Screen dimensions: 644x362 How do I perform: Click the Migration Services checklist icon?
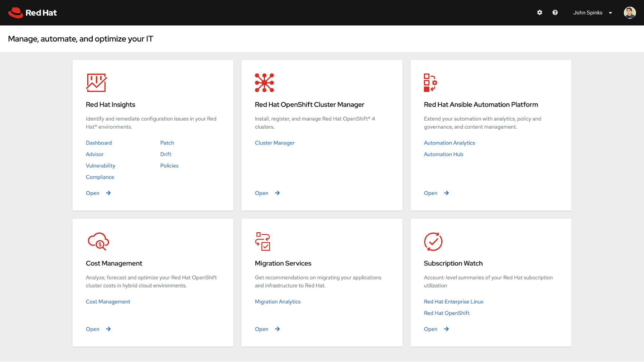click(x=263, y=241)
